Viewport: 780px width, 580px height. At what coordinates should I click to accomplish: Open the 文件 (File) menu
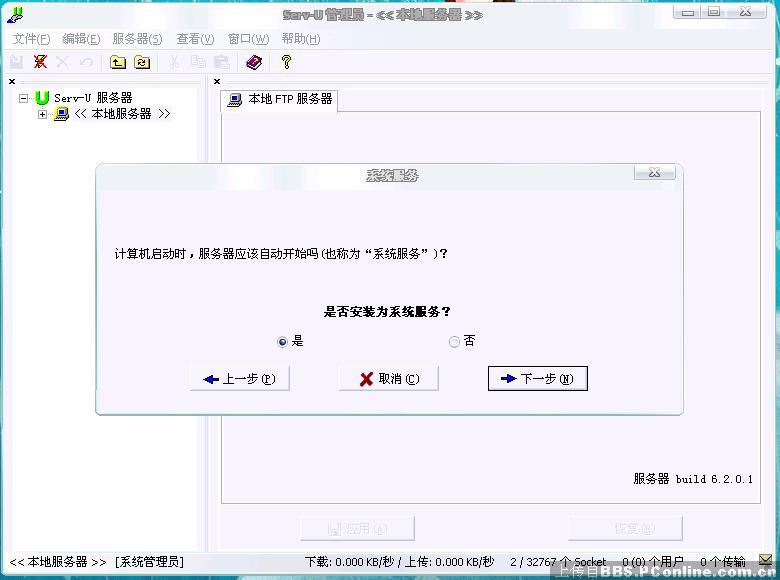coord(31,39)
